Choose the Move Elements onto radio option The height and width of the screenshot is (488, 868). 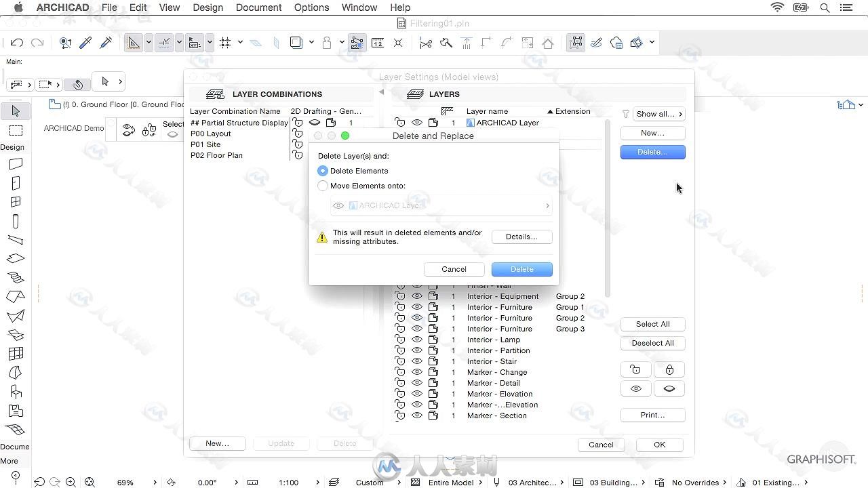[323, 186]
